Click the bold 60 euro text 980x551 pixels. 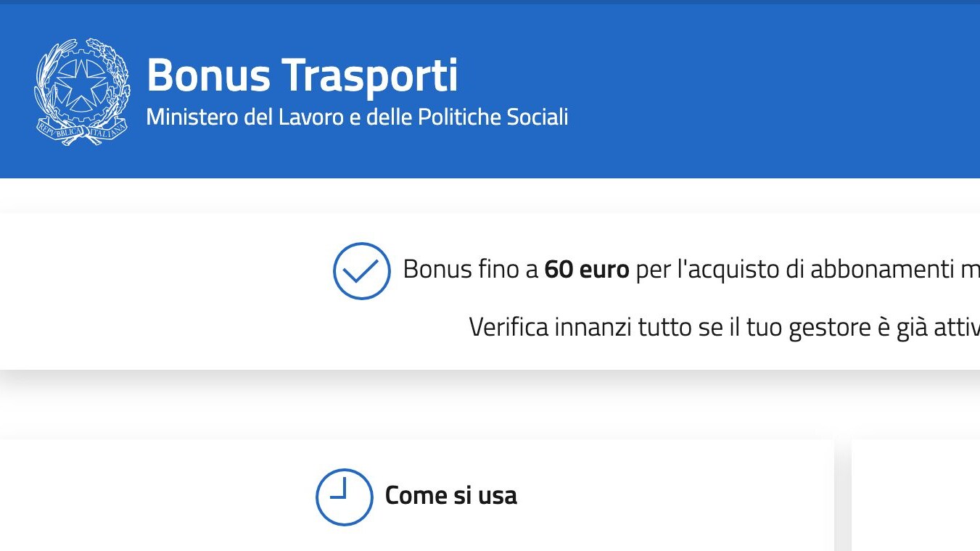pyautogui.click(x=586, y=270)
